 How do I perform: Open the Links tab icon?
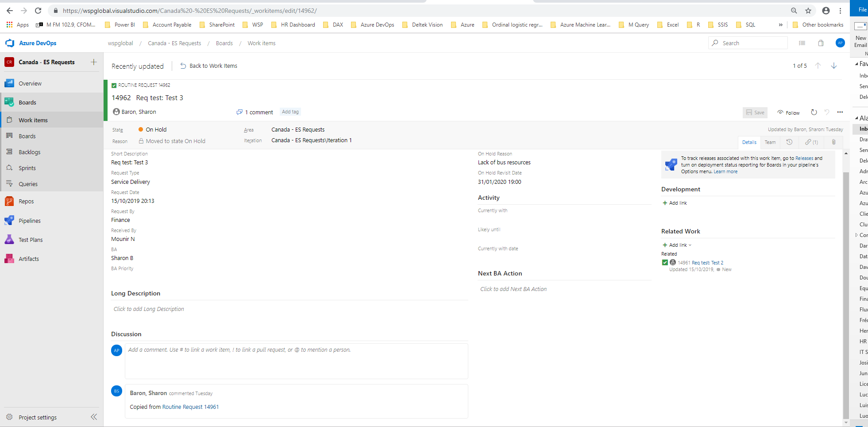pyautogui.click(x=812, y=142)
